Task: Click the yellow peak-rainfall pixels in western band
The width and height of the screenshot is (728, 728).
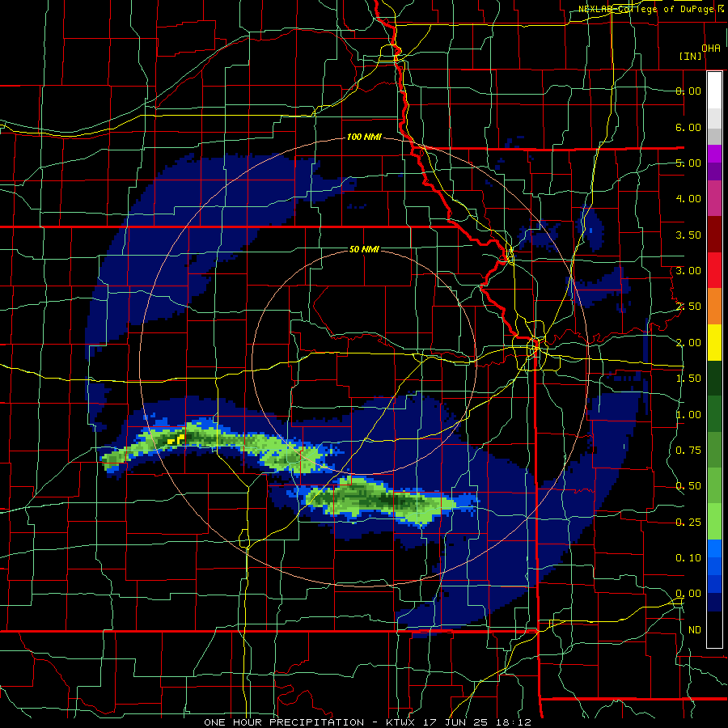Action: tap(176, 438)
